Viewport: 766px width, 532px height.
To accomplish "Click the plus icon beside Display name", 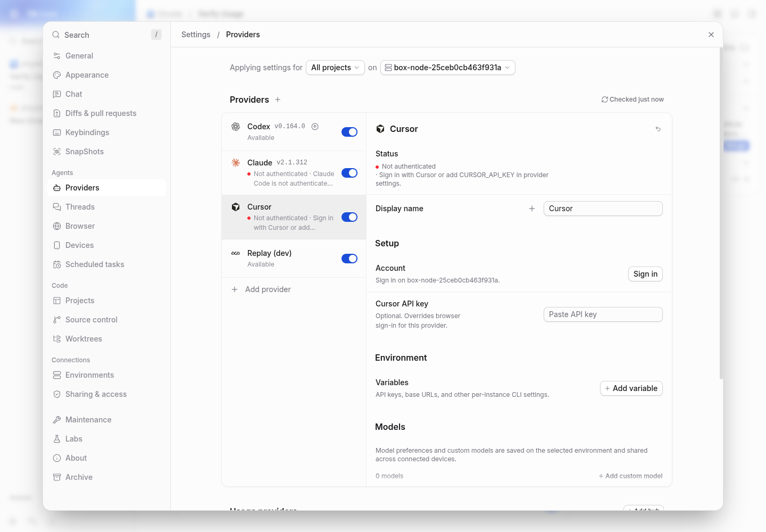I will tap(532, 209).
